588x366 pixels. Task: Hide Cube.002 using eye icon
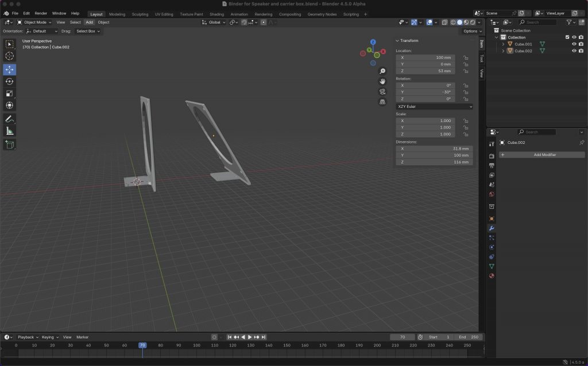click(x=574, y=51)
